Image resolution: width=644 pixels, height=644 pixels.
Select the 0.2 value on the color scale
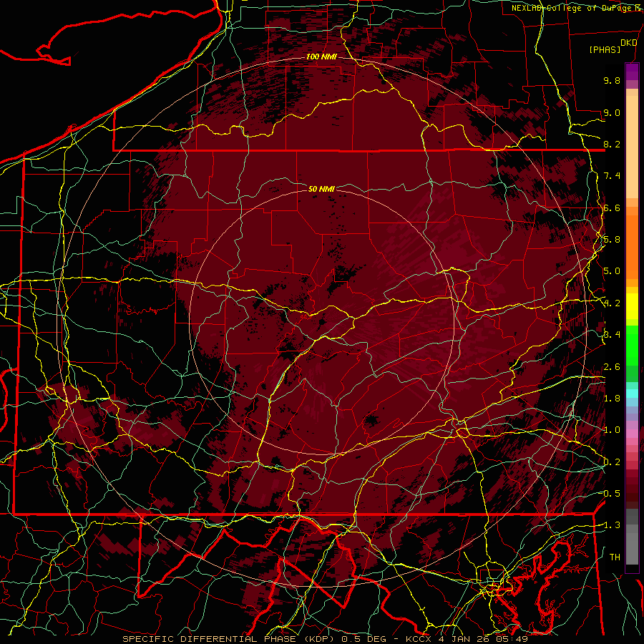click(612, 462)
